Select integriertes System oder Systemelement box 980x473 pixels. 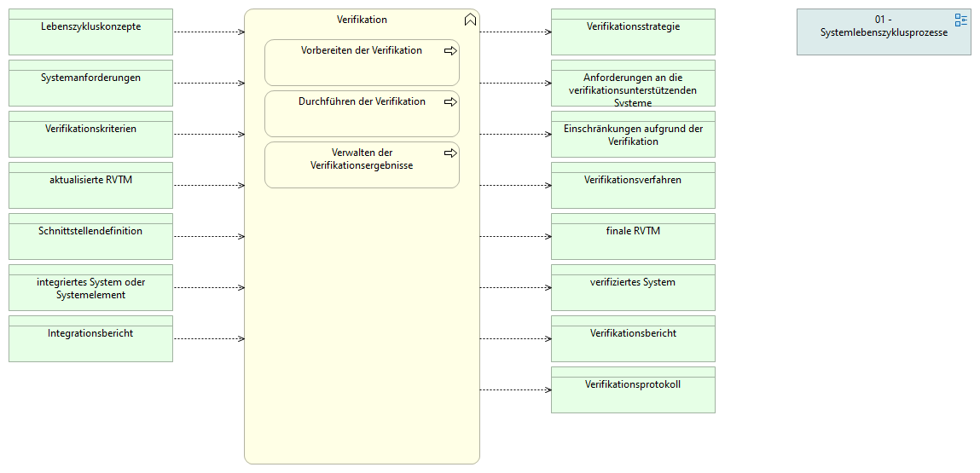click(90, 288)
